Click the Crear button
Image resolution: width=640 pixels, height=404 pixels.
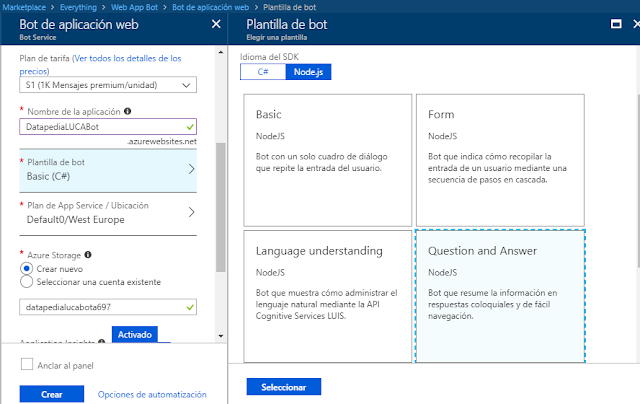[52, 394]
